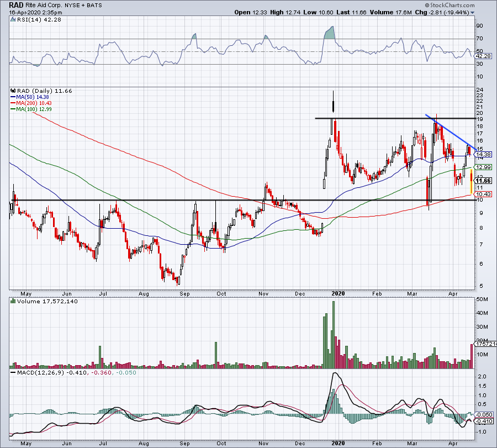Click the Sep label under the price chart
497x448 pixels.
click(x=184, y=293)
